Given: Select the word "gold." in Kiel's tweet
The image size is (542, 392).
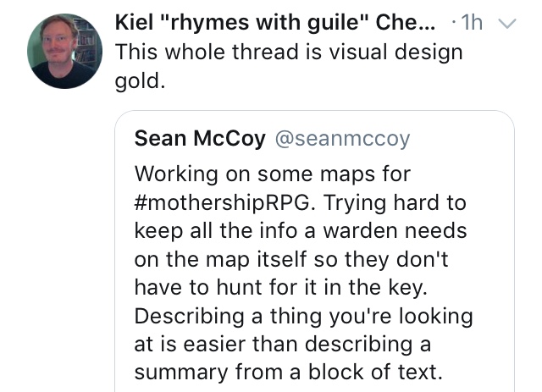Looking at the screenshot, I should click(140, 81).
